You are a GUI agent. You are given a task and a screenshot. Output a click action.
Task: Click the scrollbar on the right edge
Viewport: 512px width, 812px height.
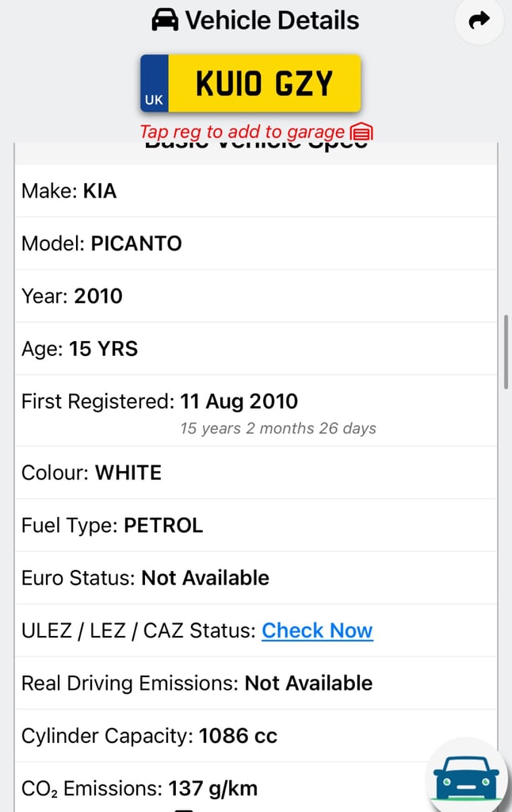point(507,349)
